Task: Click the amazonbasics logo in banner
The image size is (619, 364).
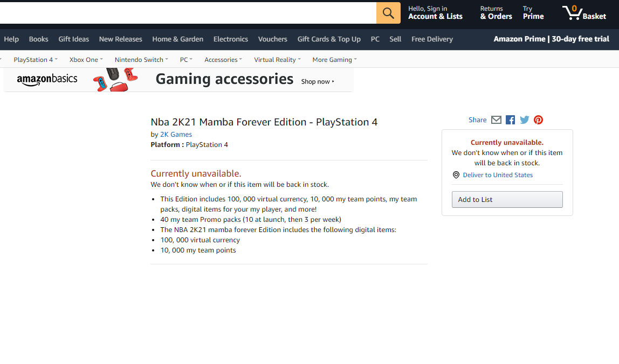Action: [x=47, y=80]
